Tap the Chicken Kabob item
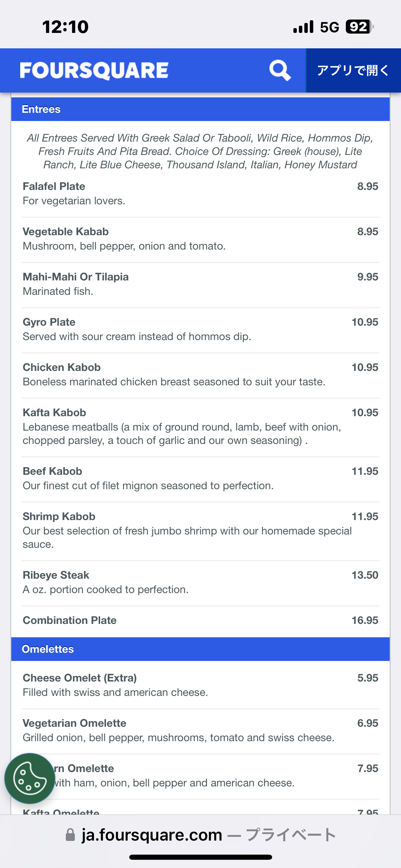Image resolution: width=401 pixels, height=868 pixels. tap(62, 367)
